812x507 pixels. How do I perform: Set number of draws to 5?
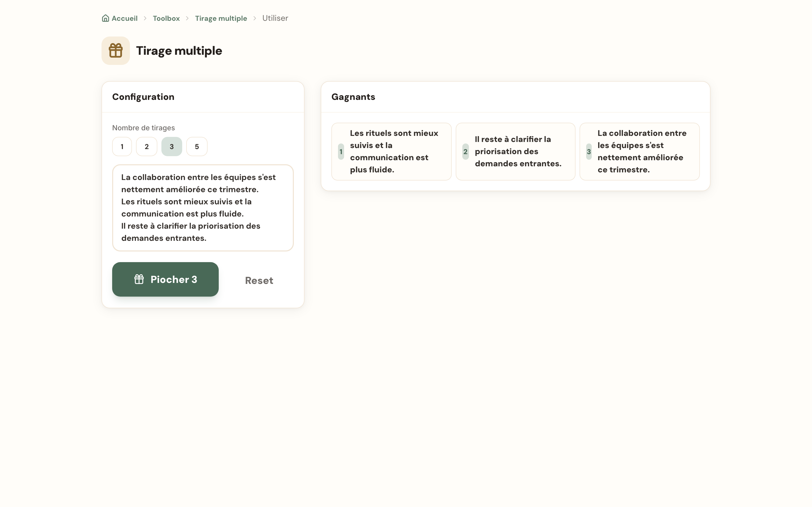click(x=197, y=147)
